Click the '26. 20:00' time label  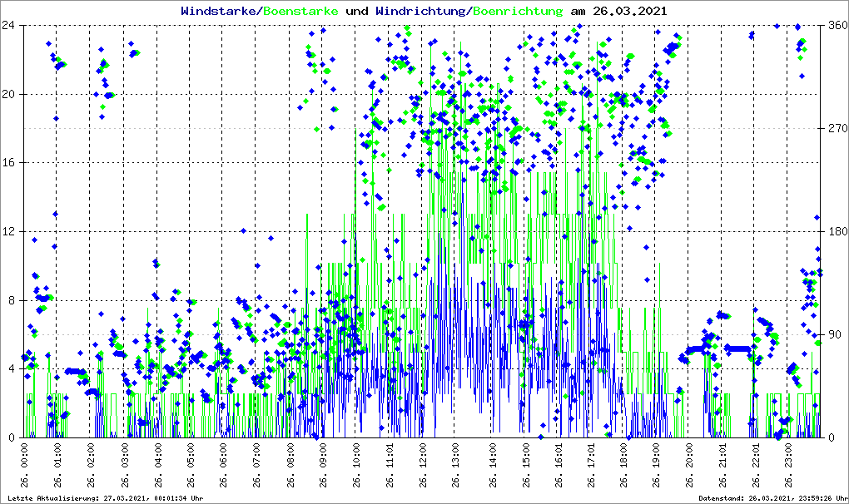click(x=688, y=466)
